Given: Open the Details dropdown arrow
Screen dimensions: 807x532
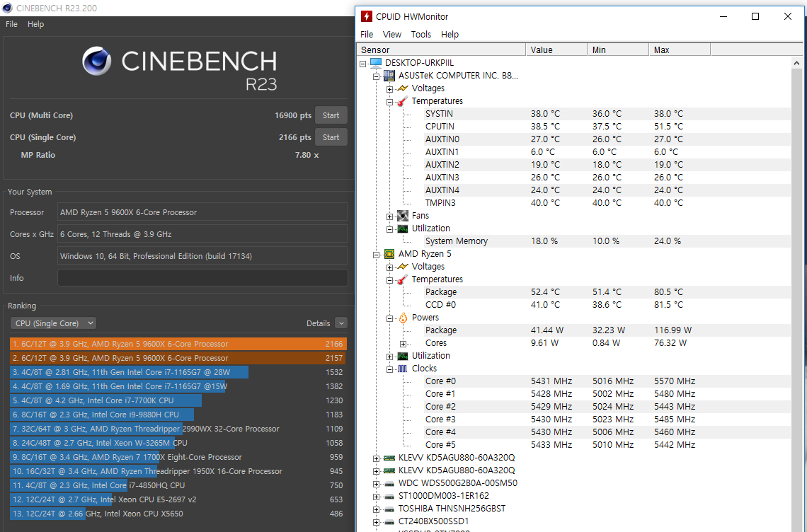Looking at the screenshot, I should point(340,323).
